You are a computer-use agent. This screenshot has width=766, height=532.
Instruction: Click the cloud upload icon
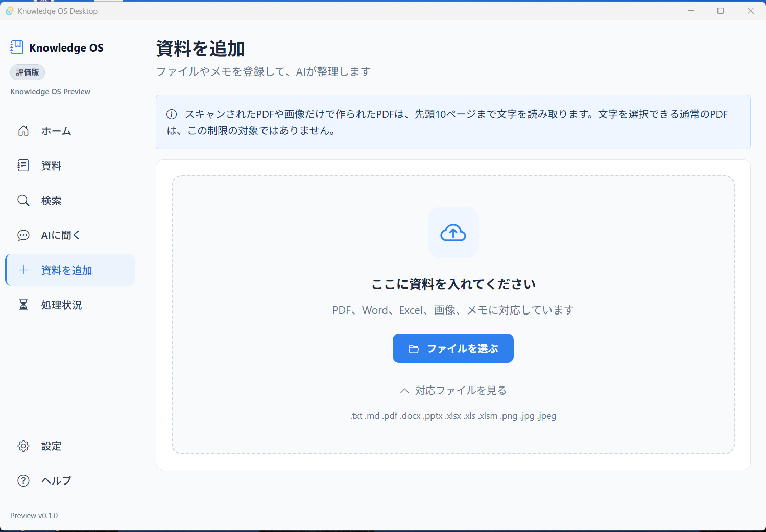[453, 232]
